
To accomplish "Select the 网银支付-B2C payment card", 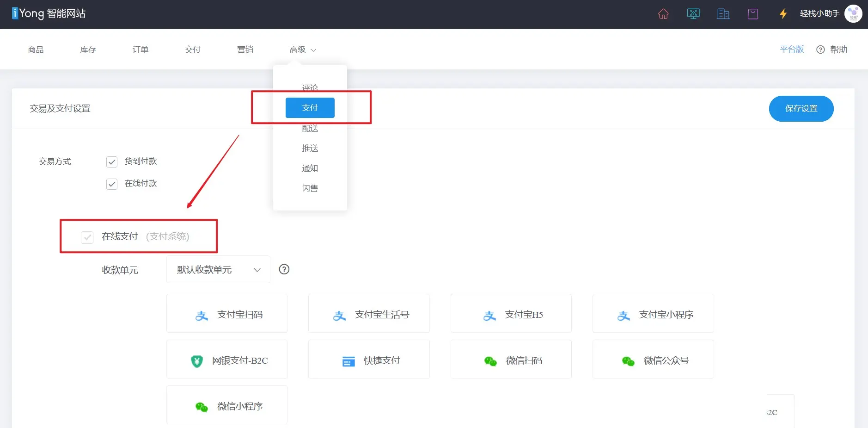I will [x=227, y=360].
